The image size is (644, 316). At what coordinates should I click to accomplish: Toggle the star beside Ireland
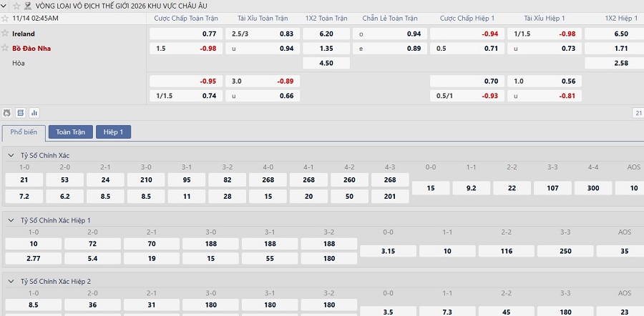click(6, 34)
